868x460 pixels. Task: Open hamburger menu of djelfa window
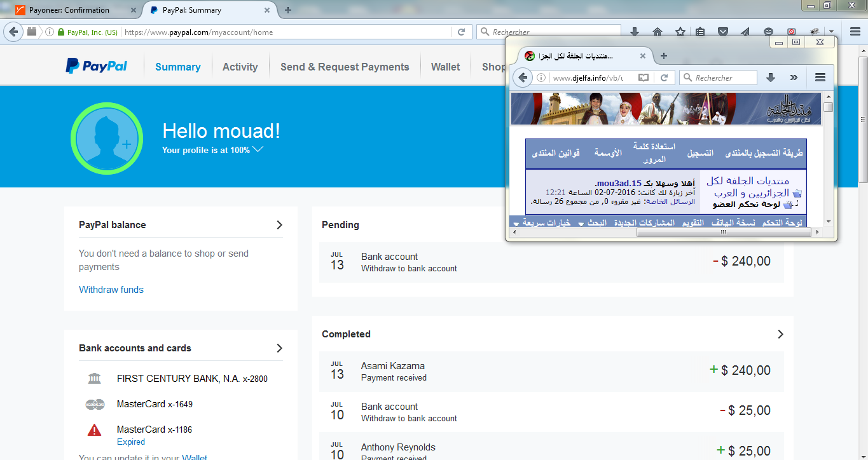[820, 78]
